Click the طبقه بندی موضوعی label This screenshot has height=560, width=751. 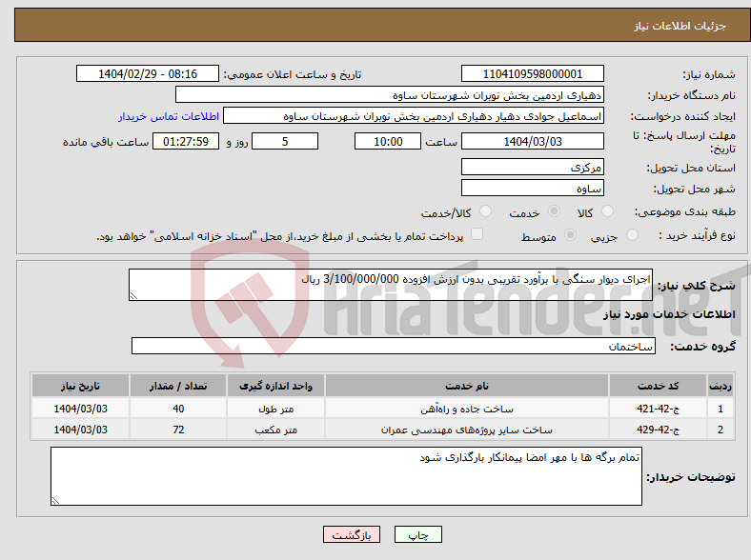(x=685, y=211)
